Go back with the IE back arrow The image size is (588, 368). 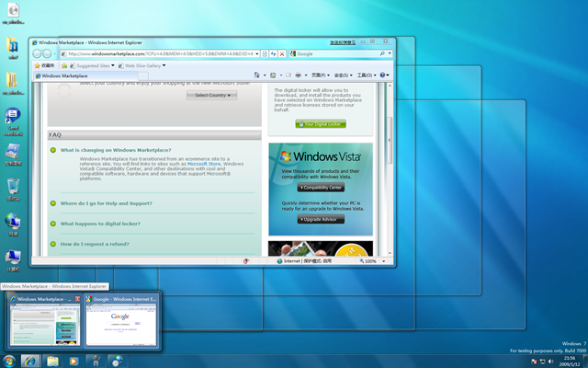point(37,53)
